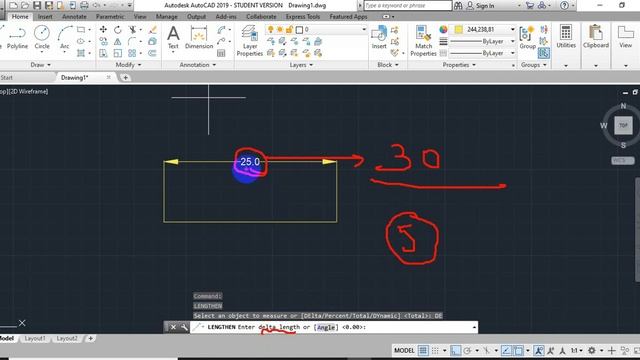Toggle polar tracking in status bar
This screenshot has width=640, height=360.
pyautogui.click(x=467, y=350)
